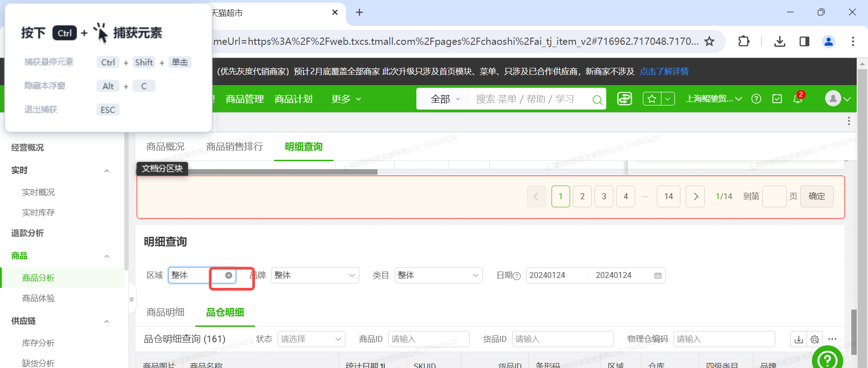Focus the 货品ID input field
868x368 pixels.
click(x=563, y=339)
